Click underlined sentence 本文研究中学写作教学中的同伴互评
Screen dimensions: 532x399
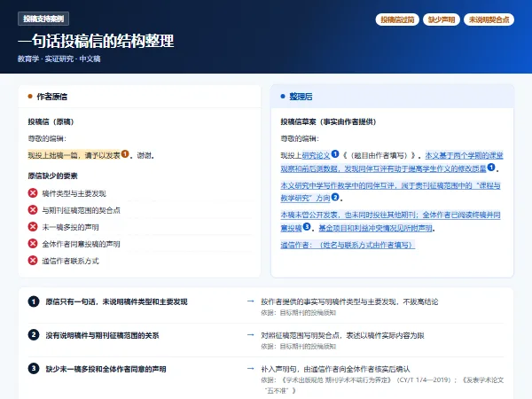click(x=390, y=192)
